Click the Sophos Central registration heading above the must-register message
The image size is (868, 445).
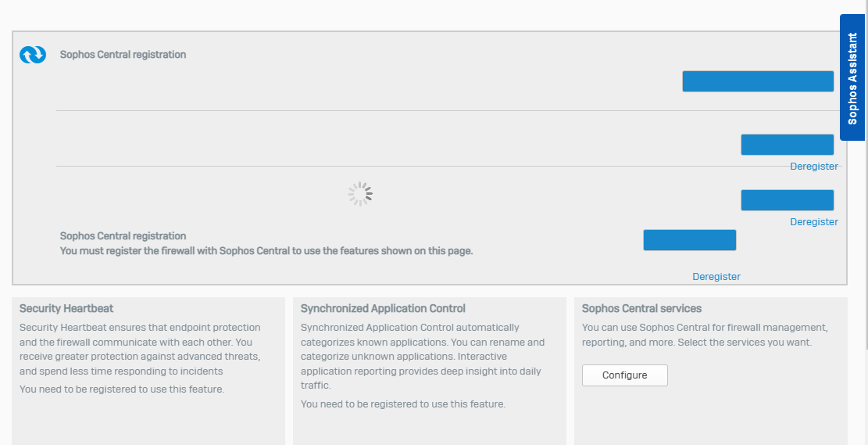pyautogui.click(x=123, y=236)
